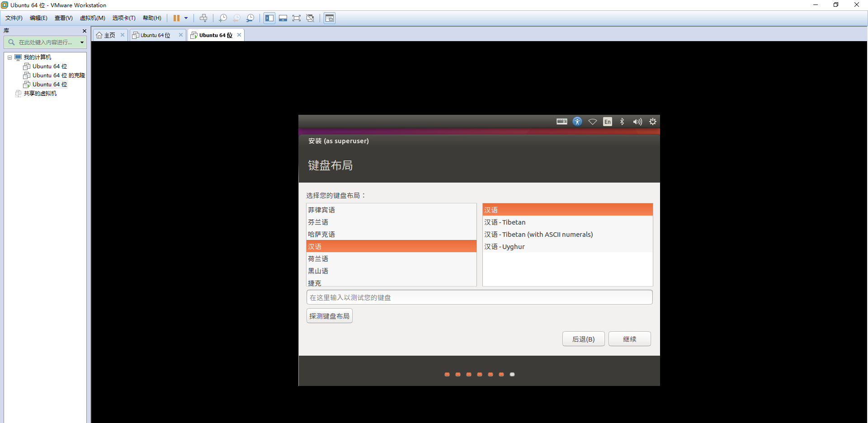Click the library search field
This screenshot has height=423, width=868.
(x=45, y=42)
